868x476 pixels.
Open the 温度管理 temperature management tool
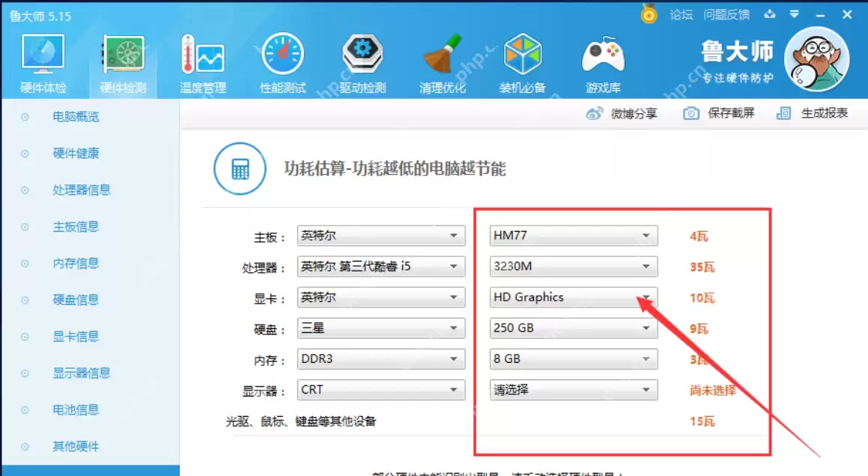point(201,60)
